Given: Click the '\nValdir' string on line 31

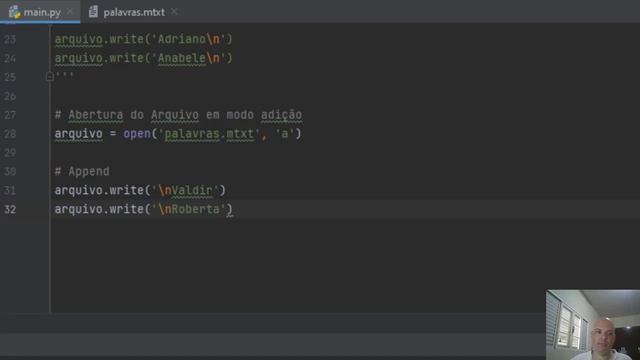Looking at the screenshot, I should click(185, 190).
